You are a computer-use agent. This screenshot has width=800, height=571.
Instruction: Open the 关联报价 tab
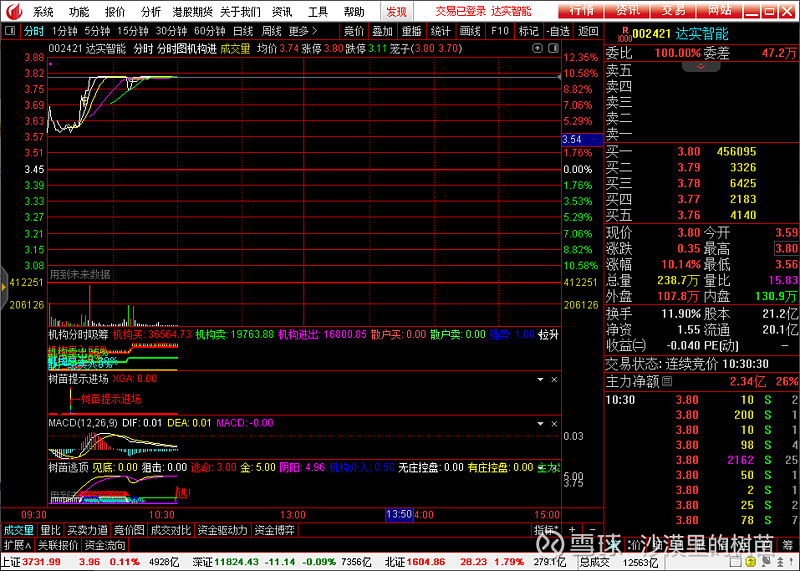[x=58, y=545]
